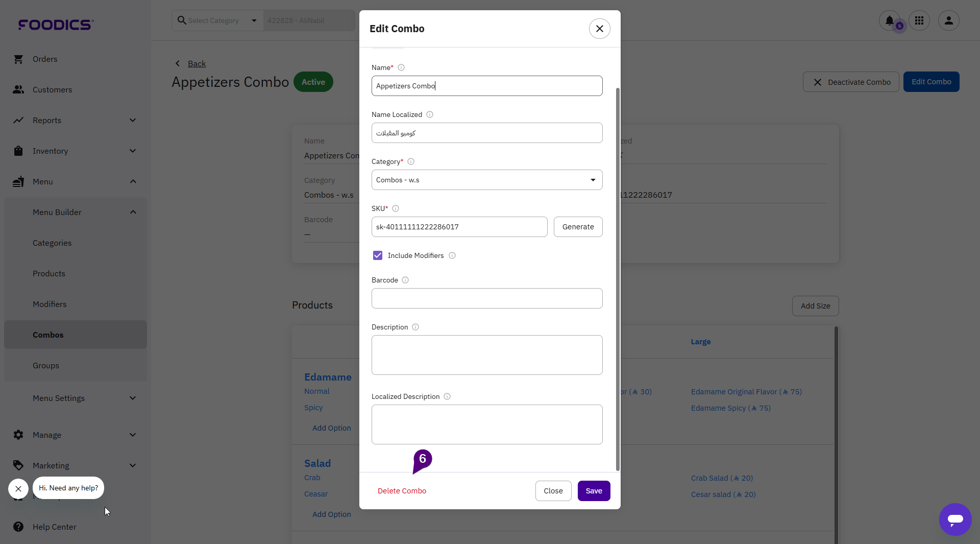The height and width of the screenshot is (544, 980).
Task: Click the info icon next to Description
Action: pyautogui.click(x=415, y=327)
